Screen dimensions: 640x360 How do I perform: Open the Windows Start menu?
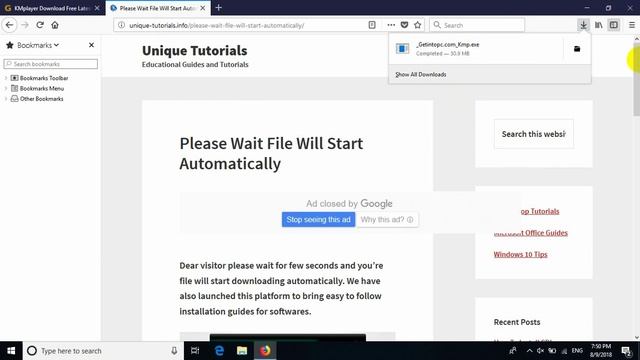[x=11, y=351]
